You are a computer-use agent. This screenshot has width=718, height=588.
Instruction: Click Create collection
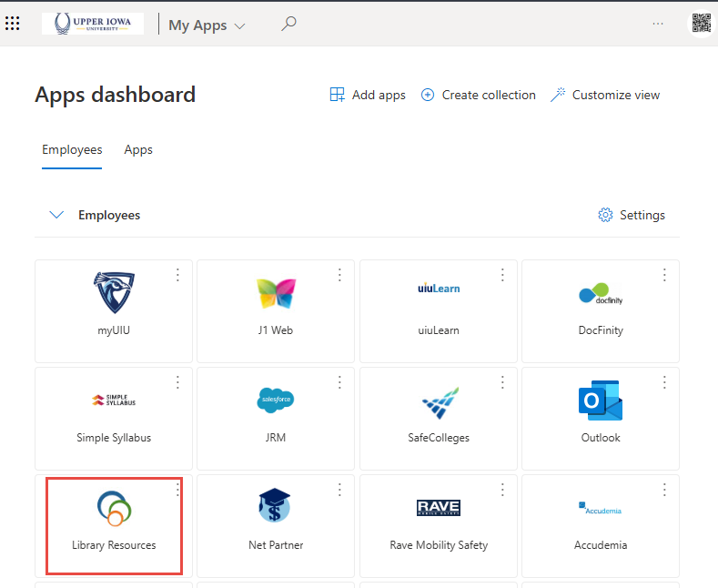[x=478, y=95]
